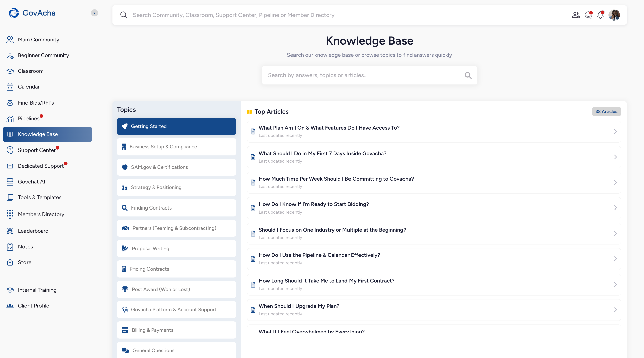
Task: Navigate to Leaderboard
Action: 33,231
